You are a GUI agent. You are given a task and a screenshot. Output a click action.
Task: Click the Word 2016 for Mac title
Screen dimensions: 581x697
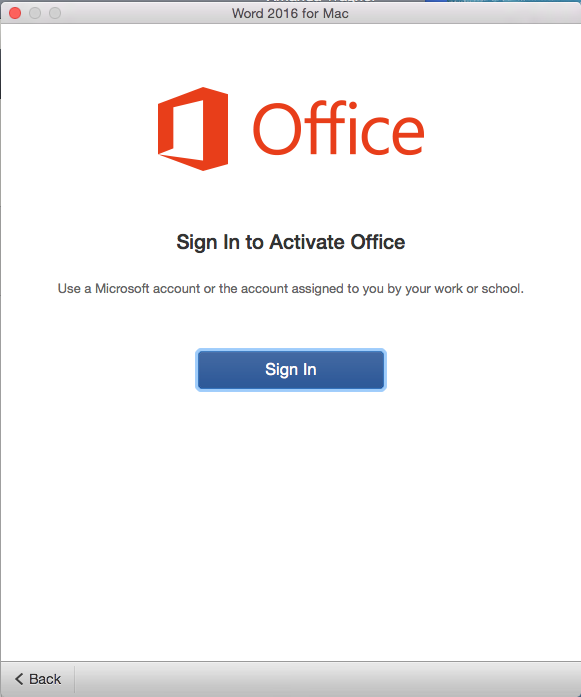[290, 13]
